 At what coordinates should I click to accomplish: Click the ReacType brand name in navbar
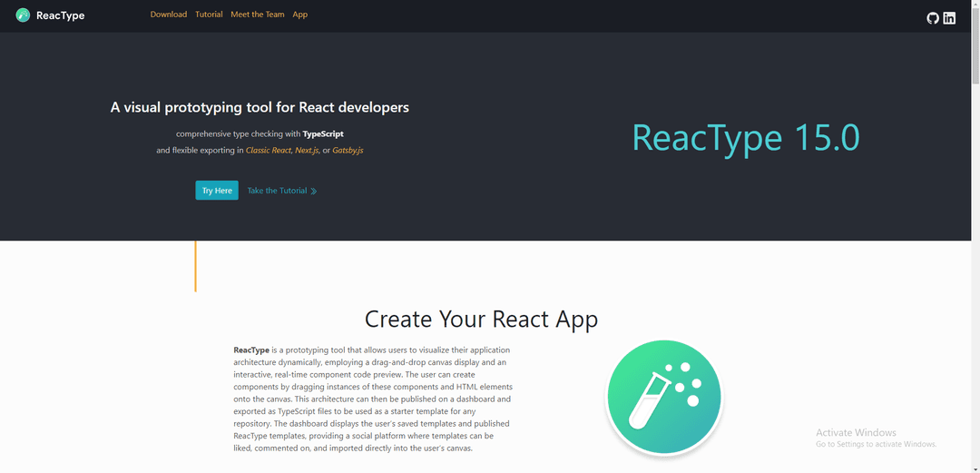(x=61, y=15)
